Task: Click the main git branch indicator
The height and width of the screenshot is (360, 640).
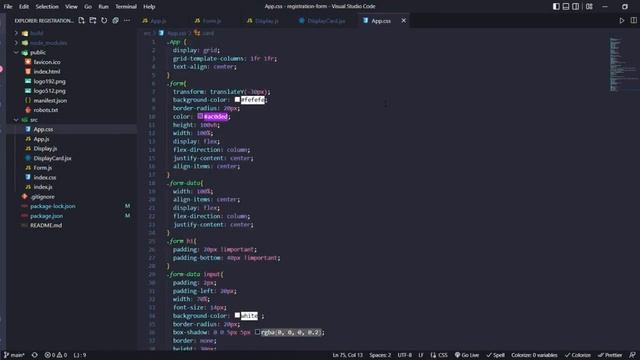Action: click(14, 355)
